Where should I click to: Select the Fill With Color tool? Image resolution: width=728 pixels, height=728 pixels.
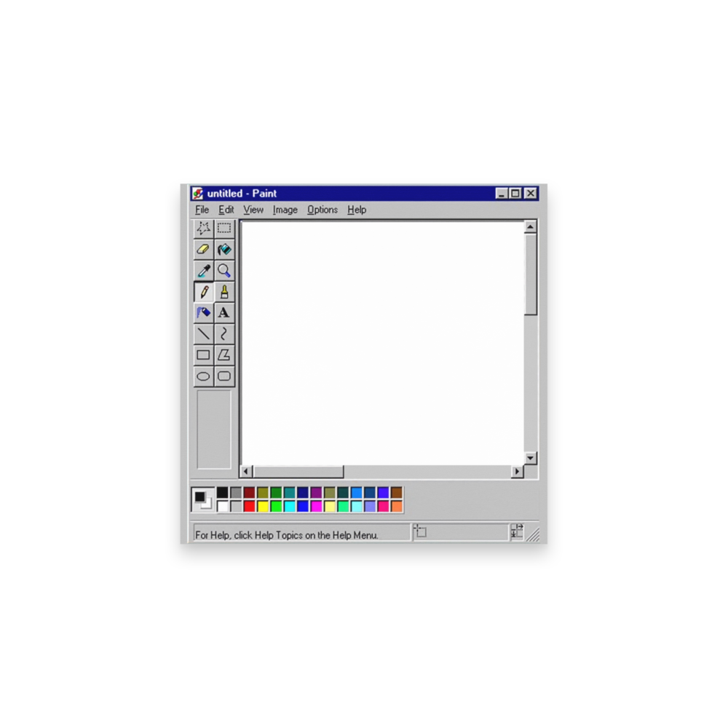[224, 249]
